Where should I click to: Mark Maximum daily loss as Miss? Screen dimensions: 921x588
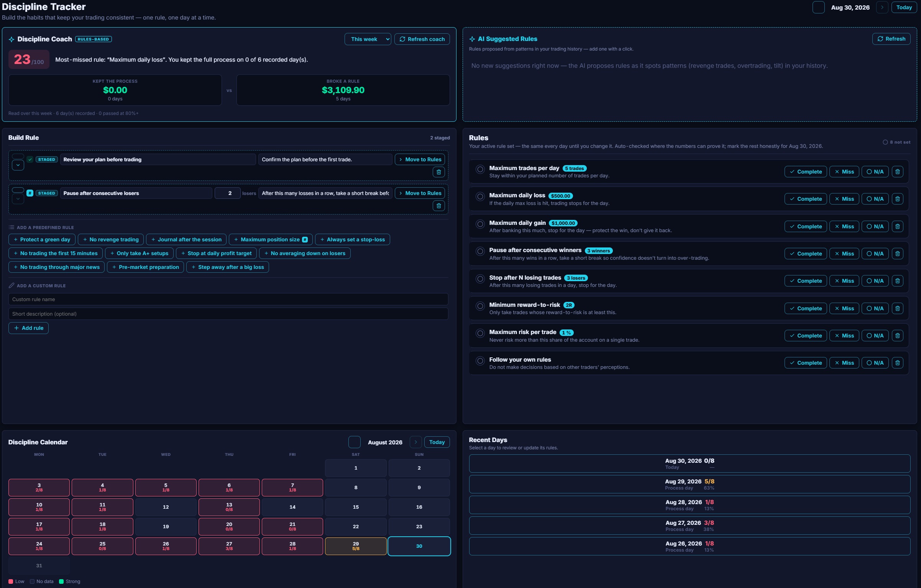pos(844,199)
